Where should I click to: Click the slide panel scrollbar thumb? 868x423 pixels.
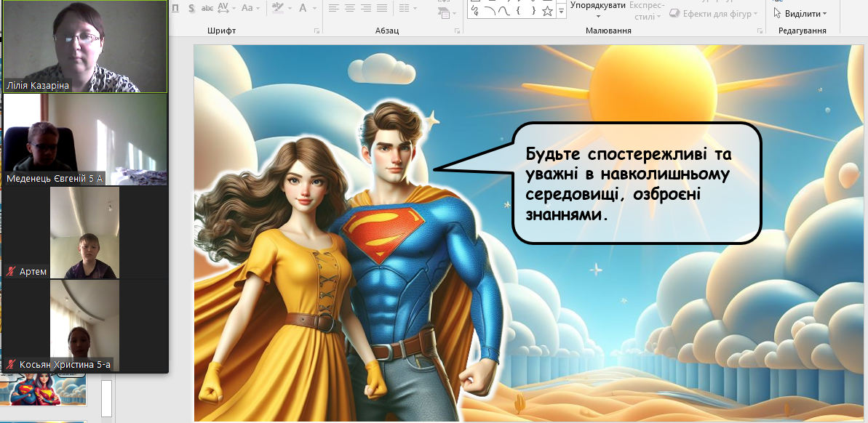click(107, 398)
